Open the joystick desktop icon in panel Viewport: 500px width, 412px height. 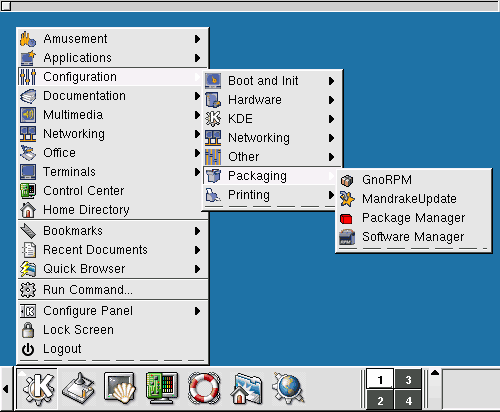(78, 389)
